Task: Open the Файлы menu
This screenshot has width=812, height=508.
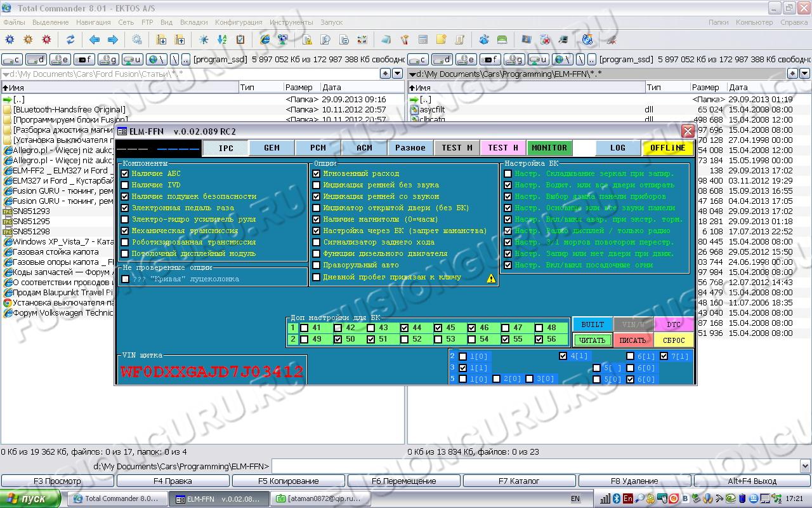Action: pos(14,22)
